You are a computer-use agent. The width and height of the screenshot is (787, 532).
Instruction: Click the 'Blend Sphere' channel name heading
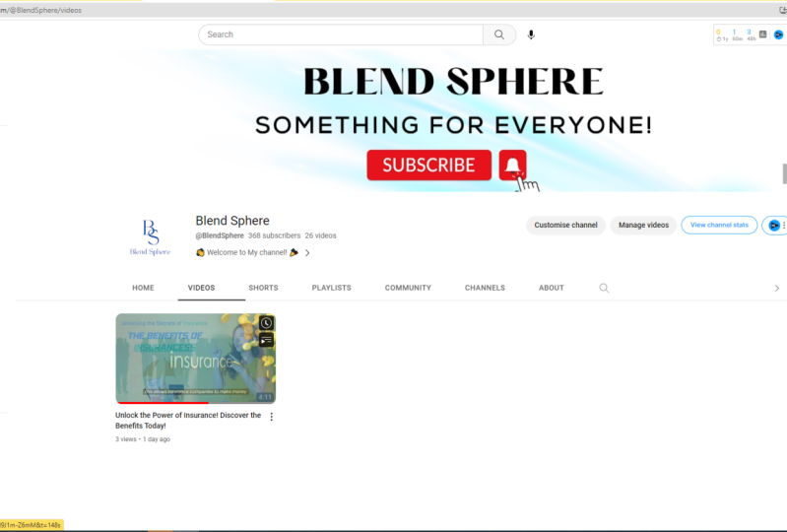[232, 221]
